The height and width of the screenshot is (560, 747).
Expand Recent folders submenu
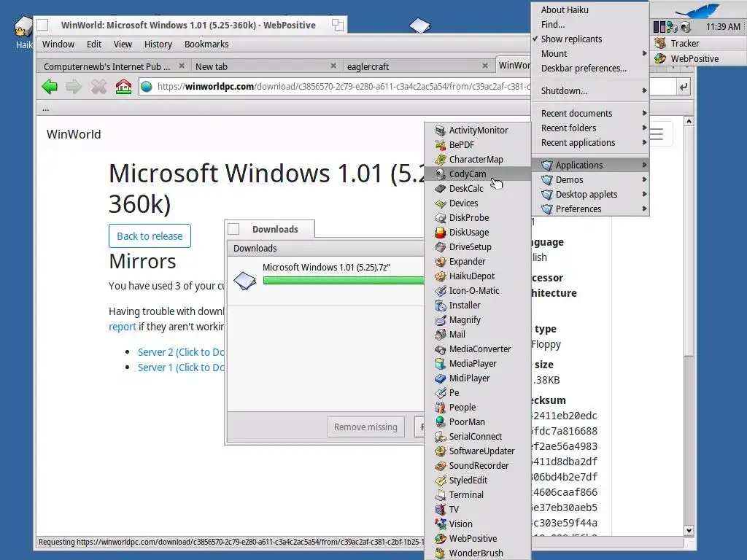pyautogui.click(x=590, y=128)
